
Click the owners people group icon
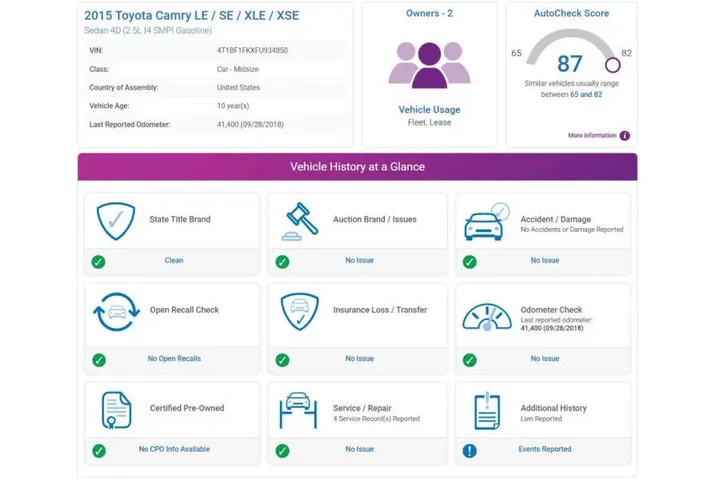click(x=429, y=64)
